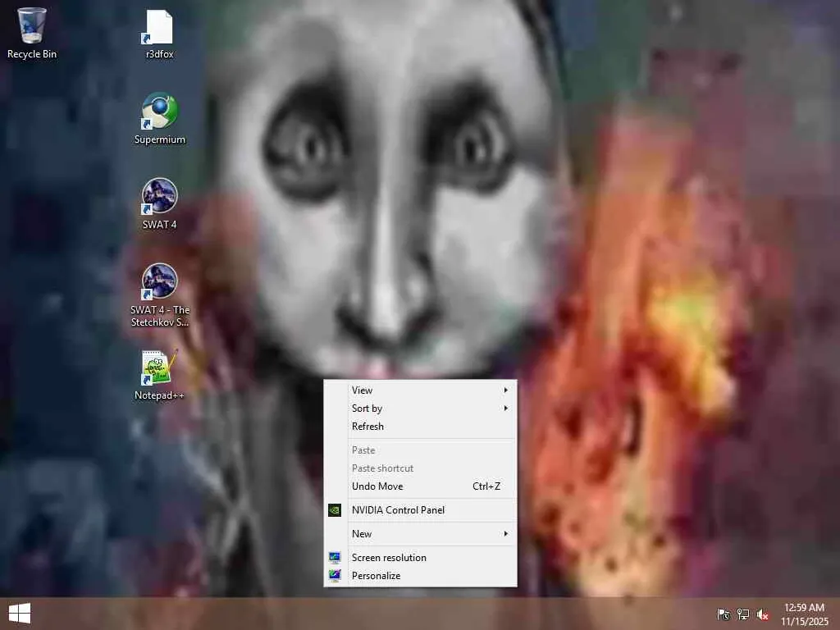Click the Sort by submenu arrow

[505, 409]
